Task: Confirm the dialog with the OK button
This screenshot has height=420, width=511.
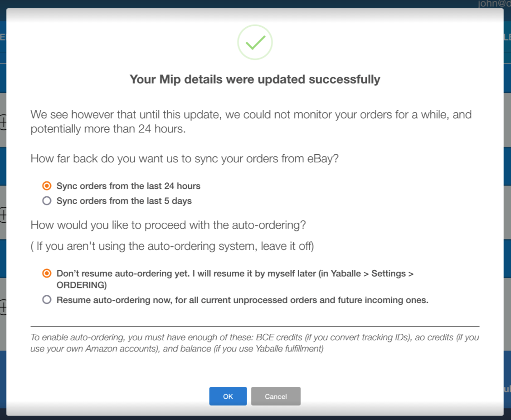Action: 228,396
